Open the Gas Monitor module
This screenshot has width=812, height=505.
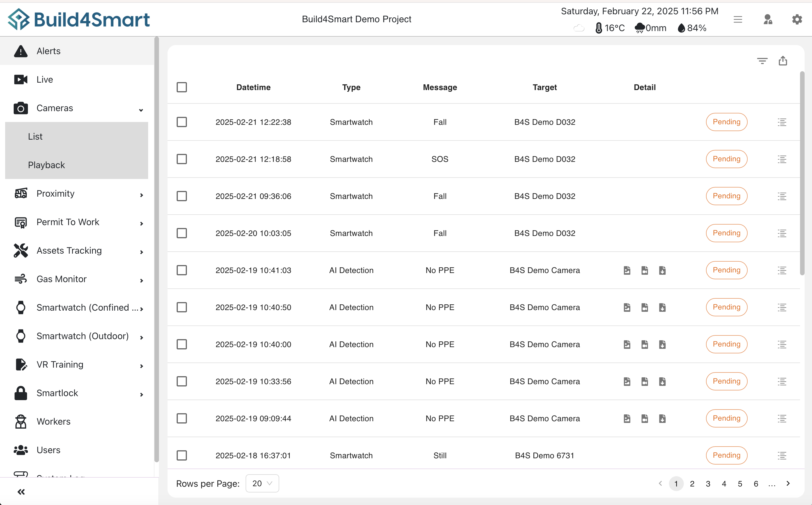pyautogui.click(x=62, y=279)
